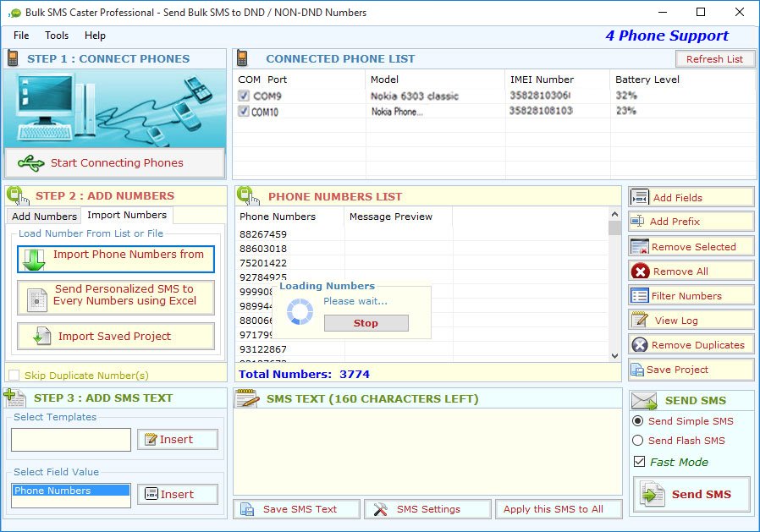
Task: Click the Save Project icon
Action: 637,370
